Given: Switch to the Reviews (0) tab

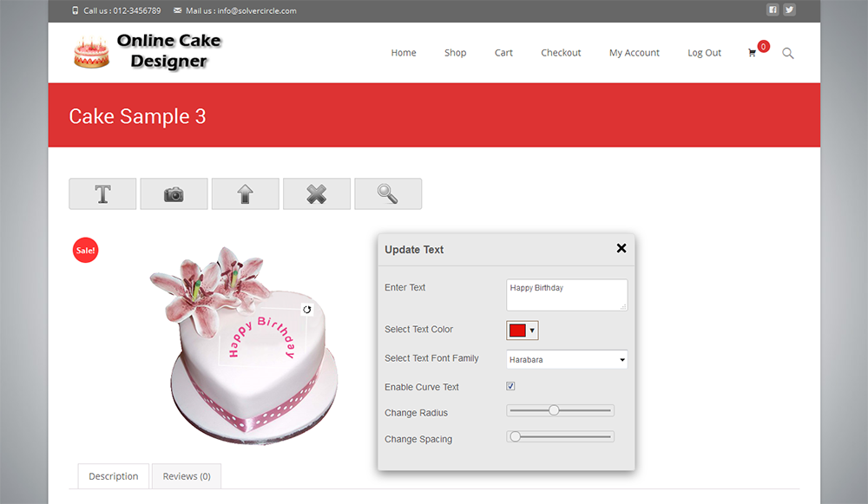Looking at the screenshot, I should click(x=187, y=475).
